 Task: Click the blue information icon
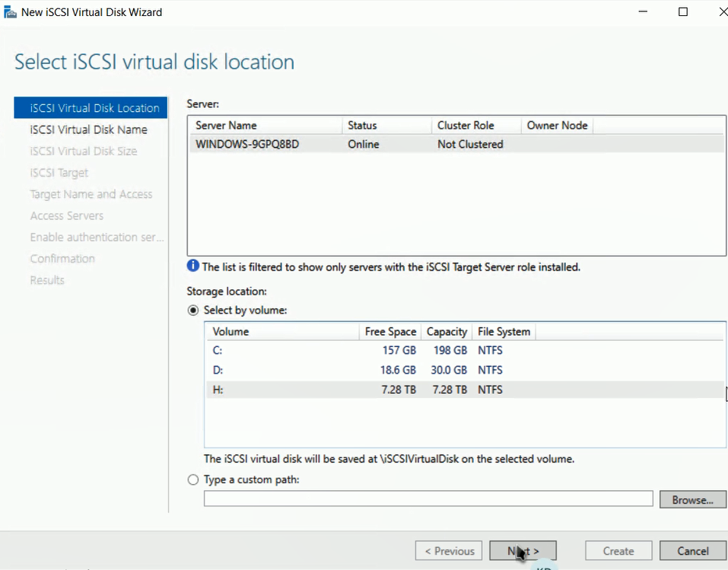click(x=193, y=267)
